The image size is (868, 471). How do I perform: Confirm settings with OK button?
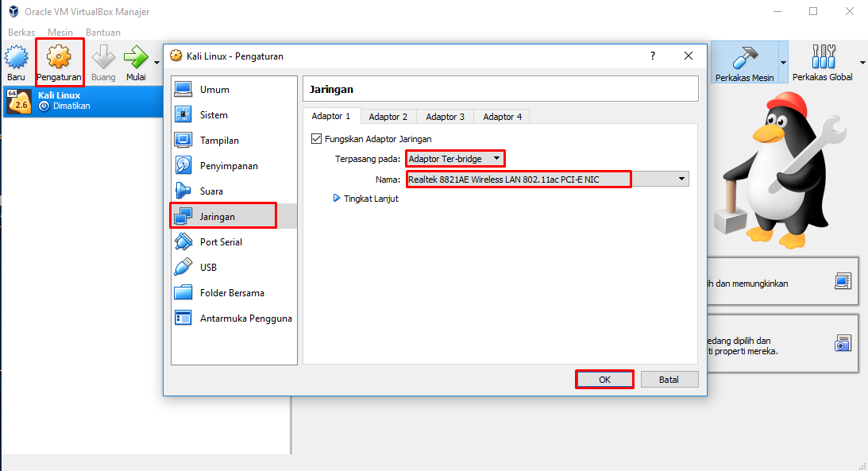coord(604,380)
